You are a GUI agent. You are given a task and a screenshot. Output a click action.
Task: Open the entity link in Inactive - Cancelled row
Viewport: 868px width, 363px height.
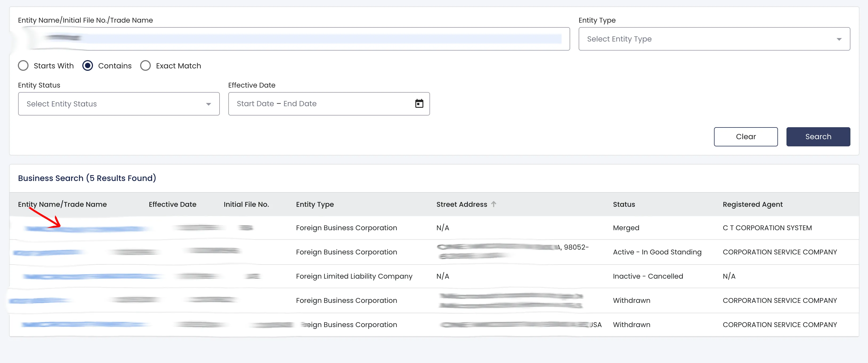click(92, 277)
